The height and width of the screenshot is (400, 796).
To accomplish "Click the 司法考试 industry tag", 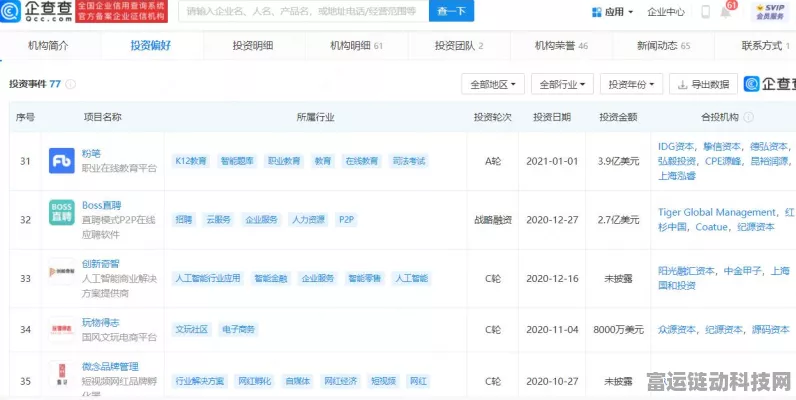I will click(x=409, y=161).
